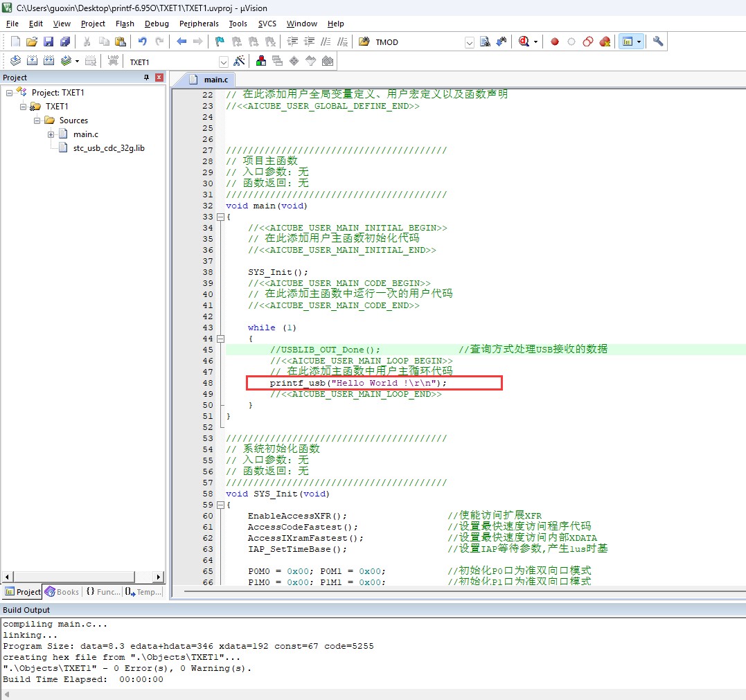Open Configuration wrench icon

coord(658,42)
